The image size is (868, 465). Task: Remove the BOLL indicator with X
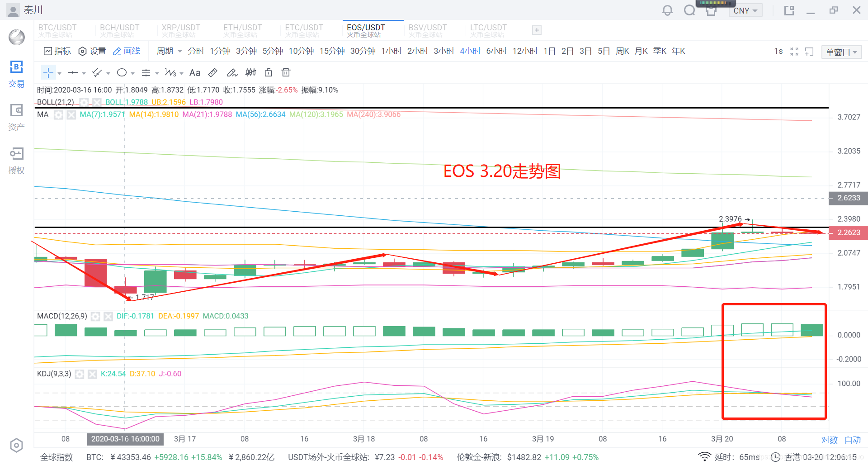(x=97, y=102)
